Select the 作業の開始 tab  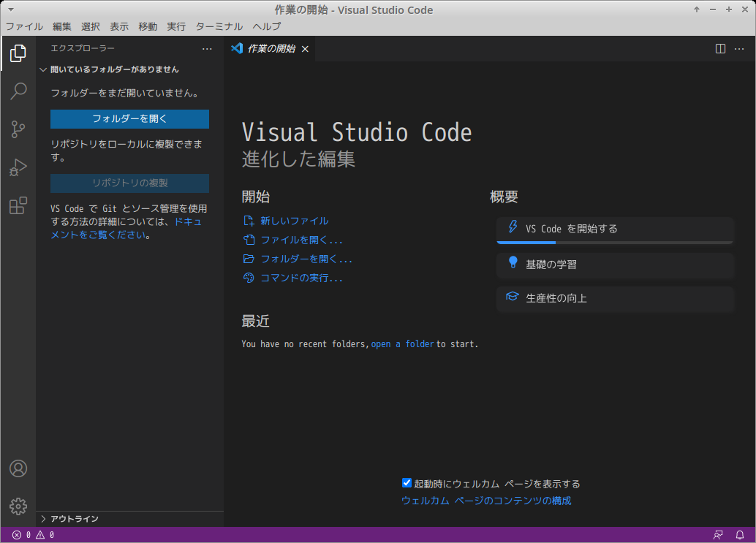(x=270, y=49)
